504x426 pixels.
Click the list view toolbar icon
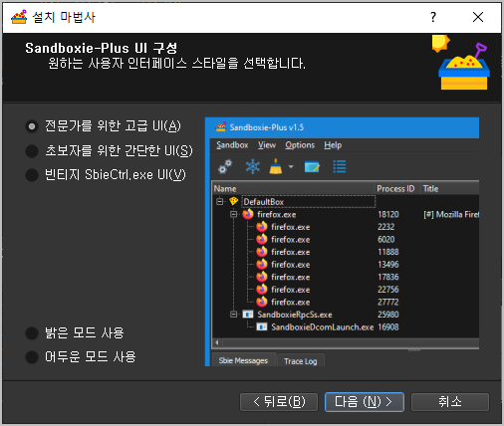click(340, 166)
